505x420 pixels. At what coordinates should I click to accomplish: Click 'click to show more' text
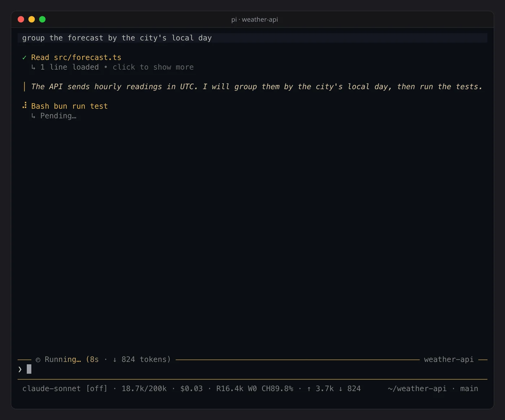153,67
